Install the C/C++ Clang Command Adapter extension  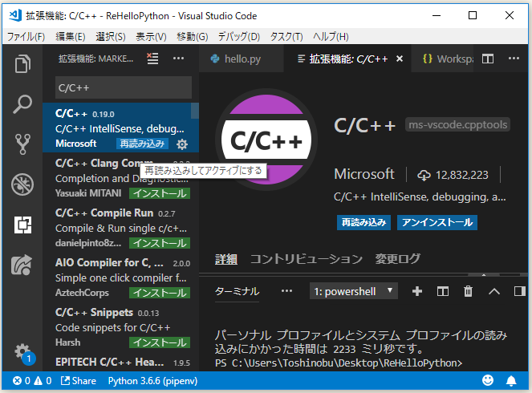pos(160,193)
